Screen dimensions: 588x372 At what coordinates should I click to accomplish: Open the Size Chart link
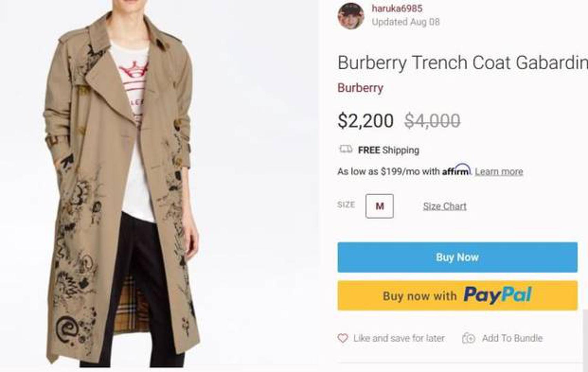point(444,206)
